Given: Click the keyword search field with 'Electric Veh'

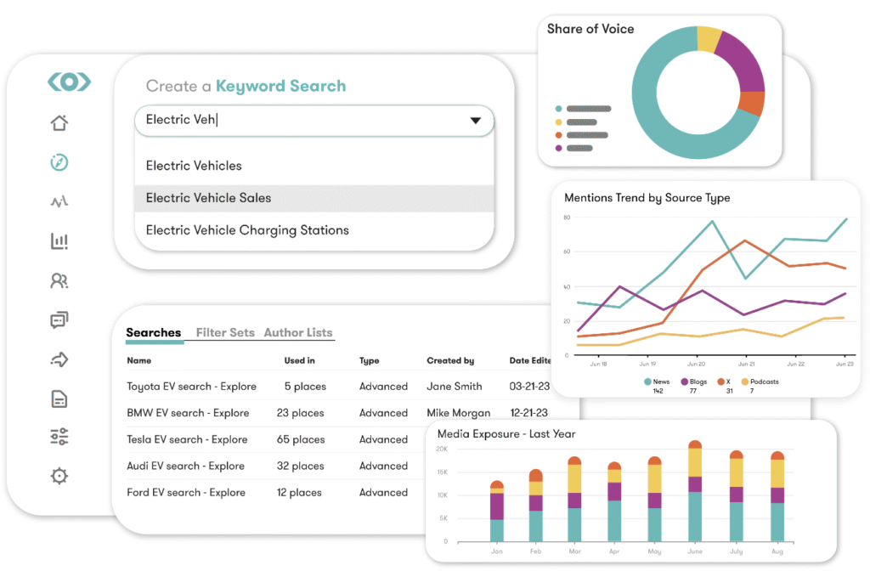Looking at the screenshot, I should (x=314, y=121).
